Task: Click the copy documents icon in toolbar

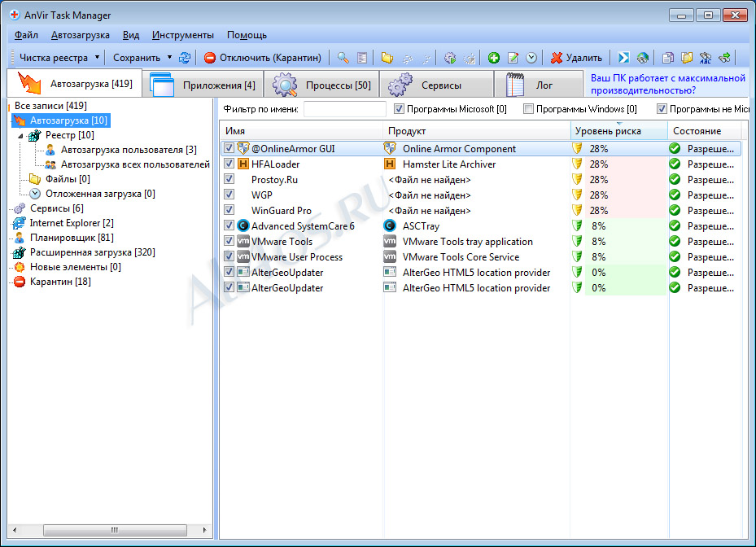Action: (x=668, y=58)
